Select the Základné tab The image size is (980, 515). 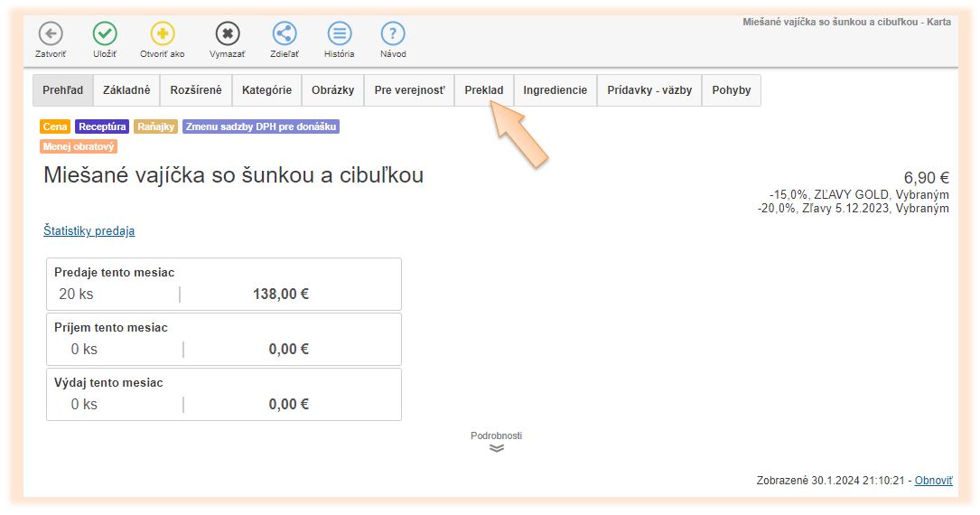click(x=126, y=90)
